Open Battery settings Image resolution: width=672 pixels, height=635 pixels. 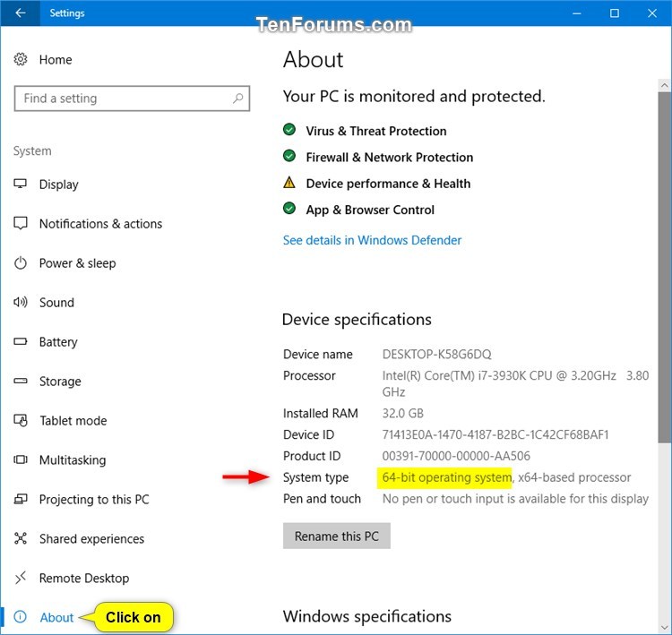58,342
